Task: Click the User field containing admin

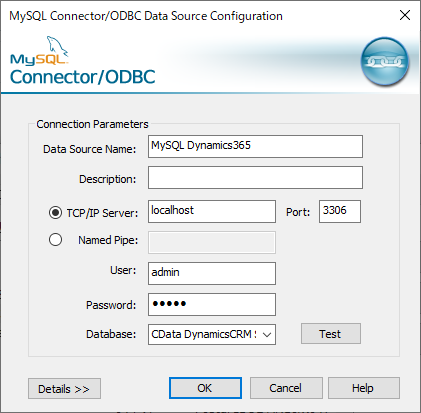Action: pyautogui.click(x=212, y=273)
